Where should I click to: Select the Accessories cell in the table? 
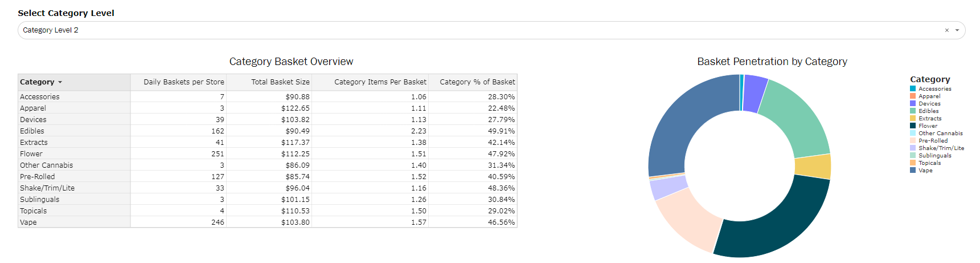(x=40, y=97)
